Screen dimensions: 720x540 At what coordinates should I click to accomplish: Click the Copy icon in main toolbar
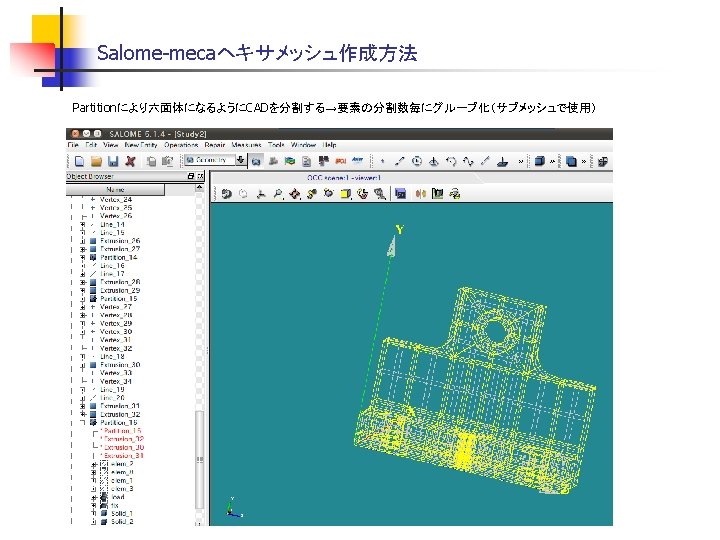151,161
